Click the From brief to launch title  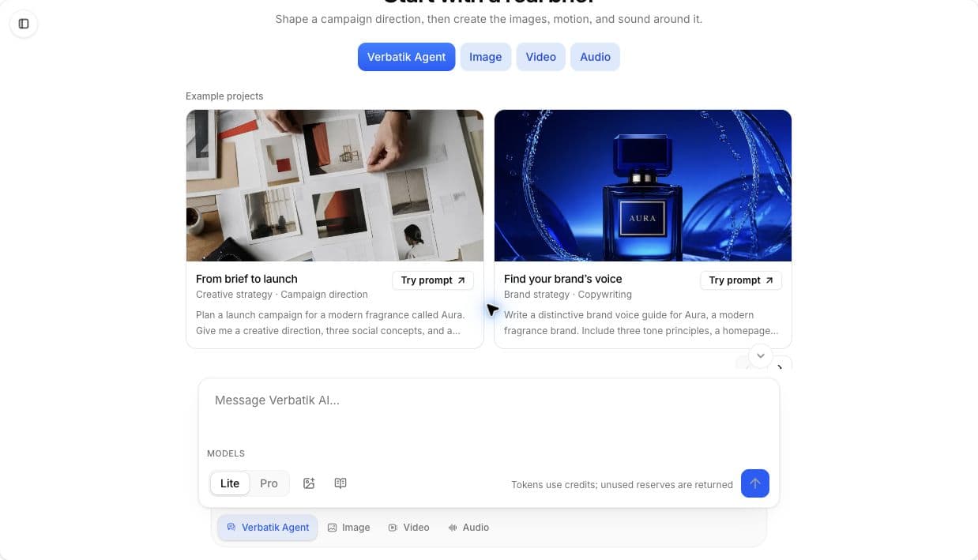[246, 279]
